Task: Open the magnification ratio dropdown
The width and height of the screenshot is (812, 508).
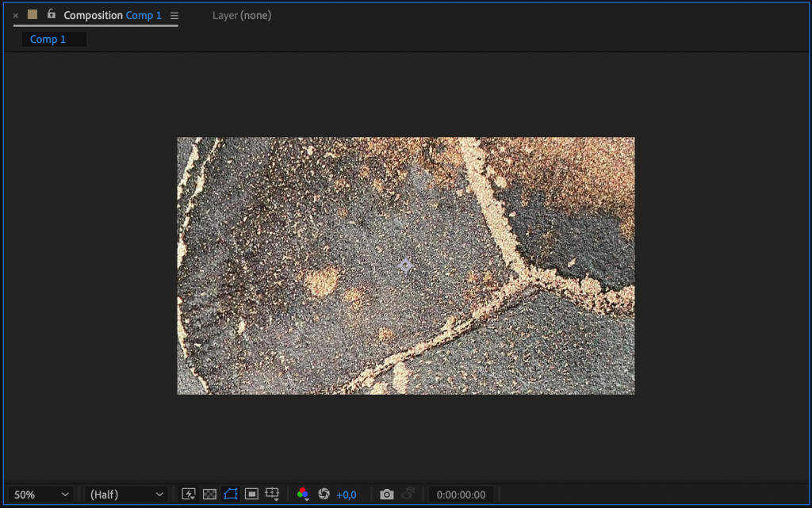Action: pos(40,494)
